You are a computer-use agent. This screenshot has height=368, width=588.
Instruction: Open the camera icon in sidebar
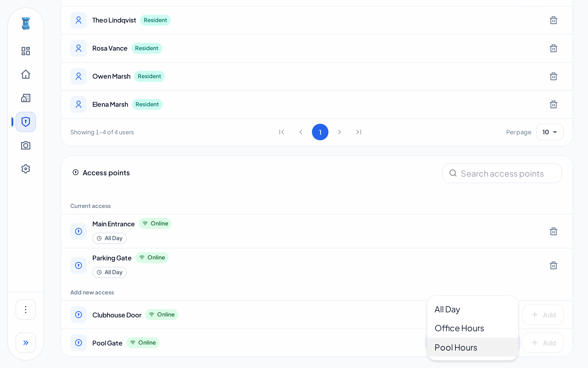tap(25, 146)
